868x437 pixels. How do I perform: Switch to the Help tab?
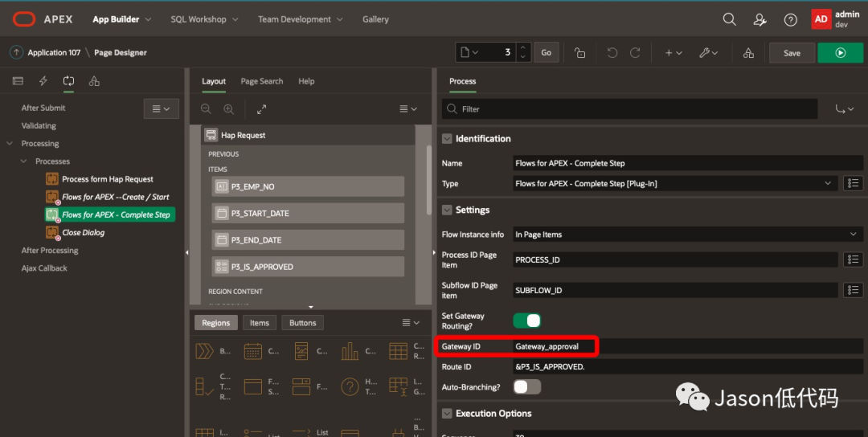[306, 81]
